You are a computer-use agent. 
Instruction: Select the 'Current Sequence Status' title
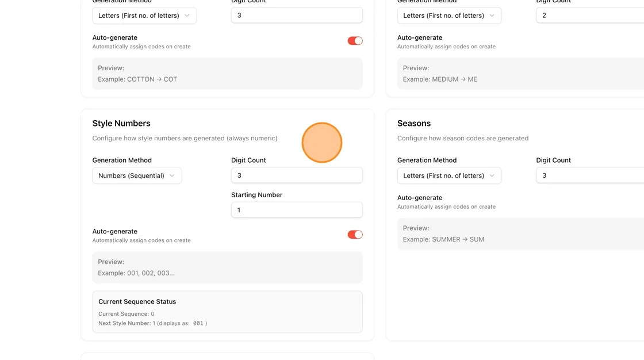[137, 302]
